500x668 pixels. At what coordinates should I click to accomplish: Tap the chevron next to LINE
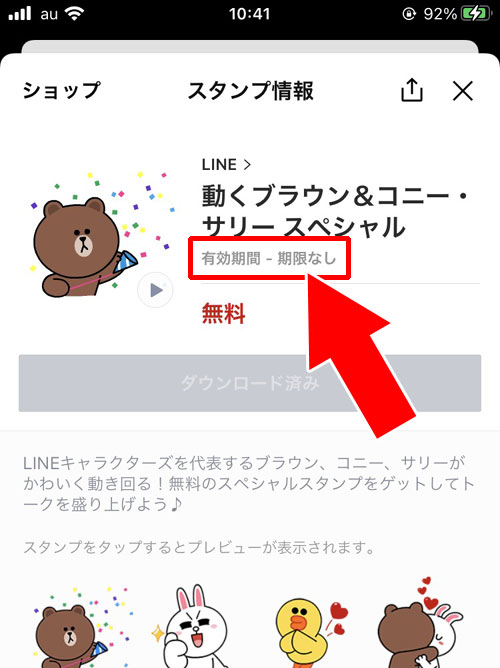247,165
